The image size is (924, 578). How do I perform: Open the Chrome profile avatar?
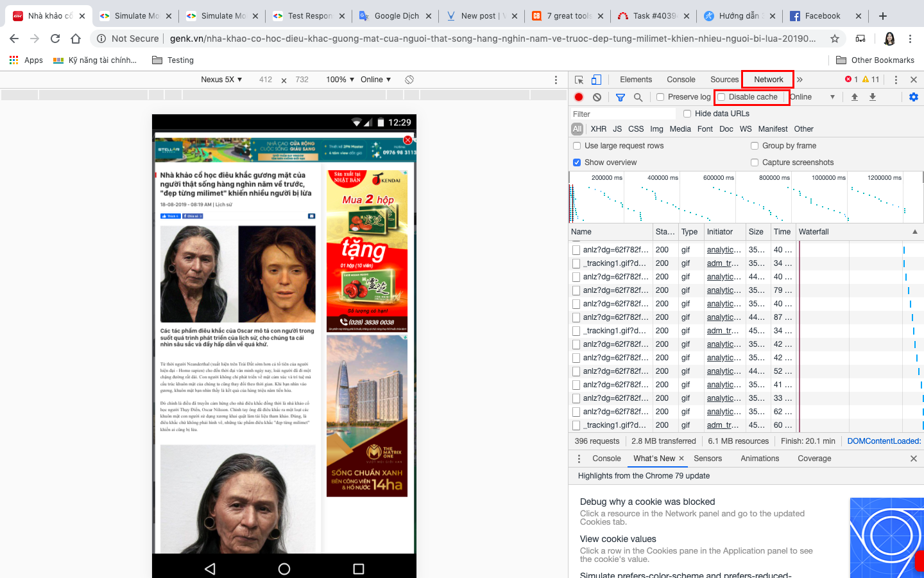(x=889, y=39)
